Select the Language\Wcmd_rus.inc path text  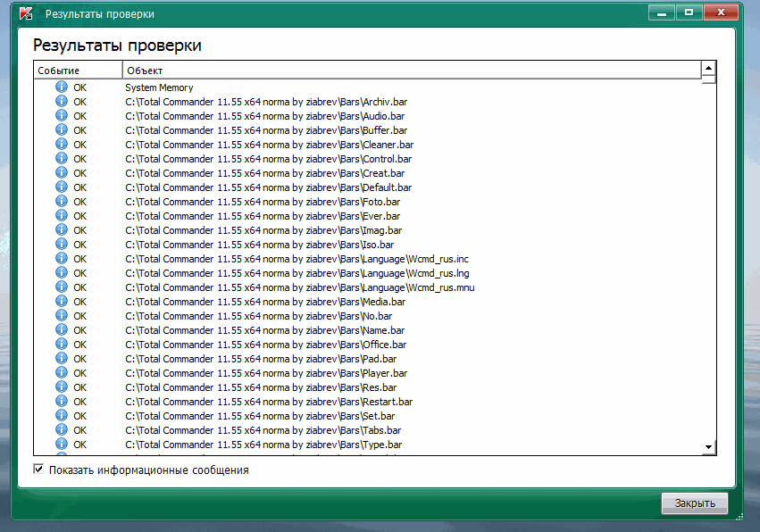pos(296,259)
